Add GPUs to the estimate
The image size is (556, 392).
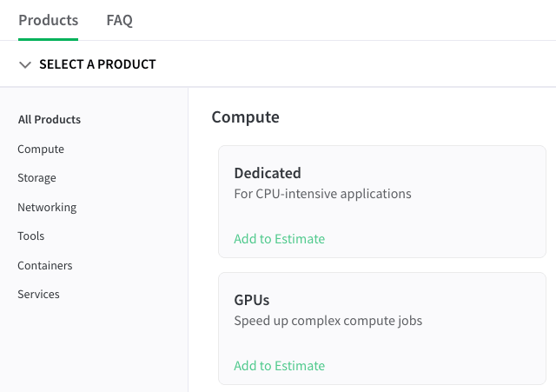(279, 366)
